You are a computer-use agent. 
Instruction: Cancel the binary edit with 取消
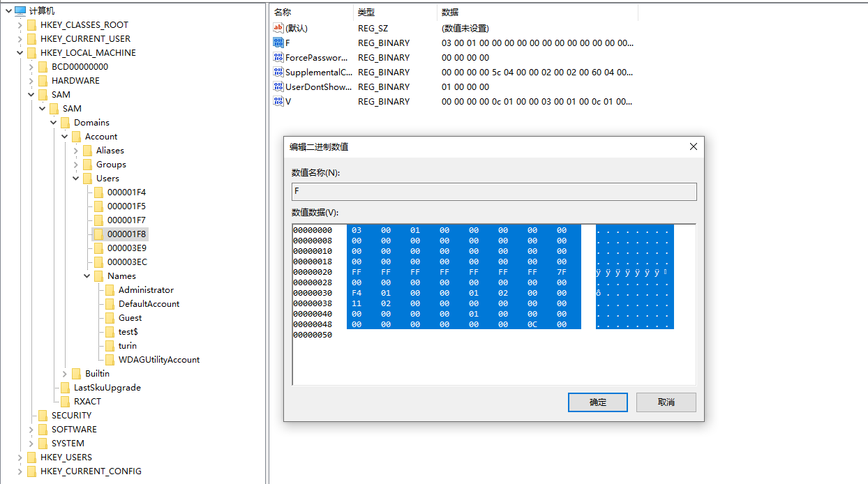(x=666, y=402)
